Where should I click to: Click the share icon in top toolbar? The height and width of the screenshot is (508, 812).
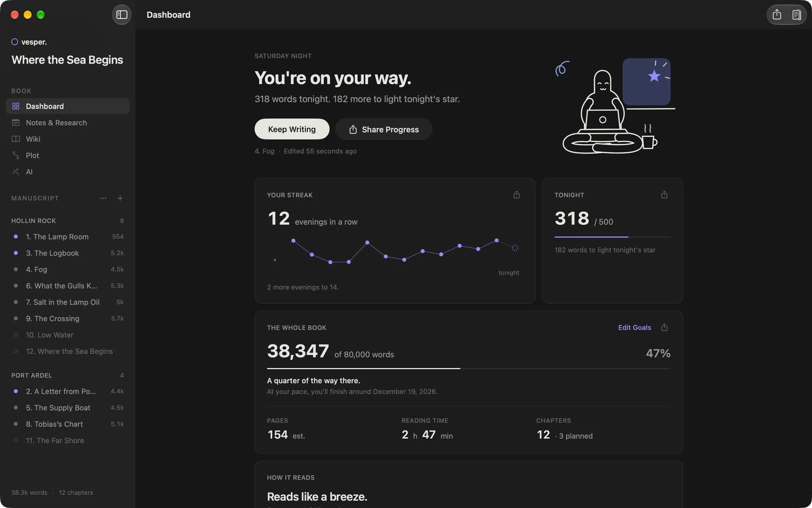[x=777, y=15]
